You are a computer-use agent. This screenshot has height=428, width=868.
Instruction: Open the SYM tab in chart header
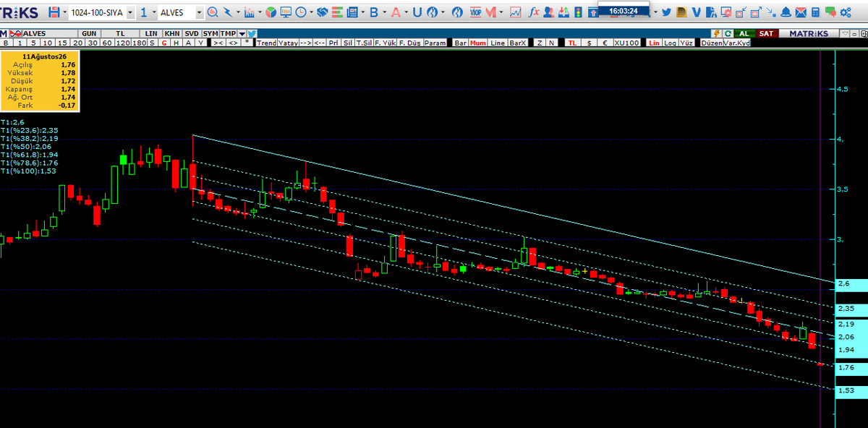210,33
